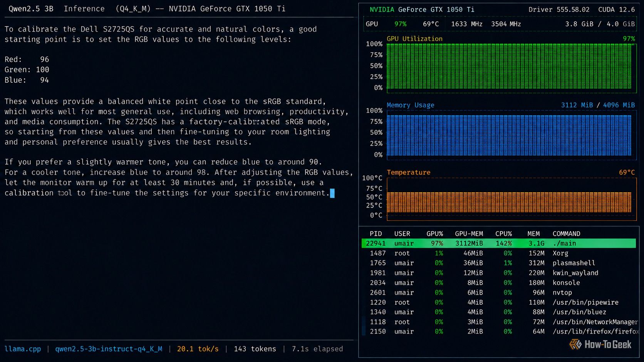Select the "Red: 96" line
Screen dimensions: 644x362
[27, 59]
